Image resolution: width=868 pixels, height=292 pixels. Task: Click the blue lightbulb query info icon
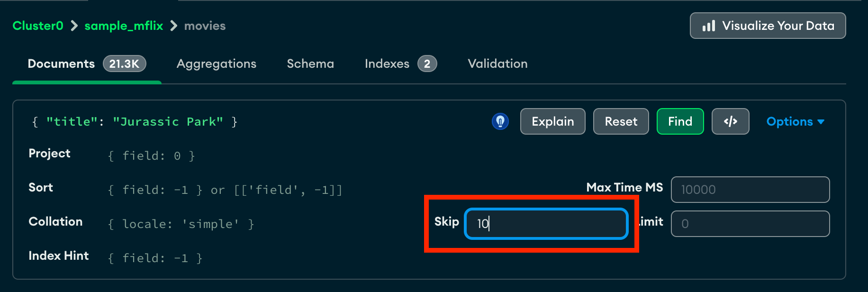(x=500, y=121)
